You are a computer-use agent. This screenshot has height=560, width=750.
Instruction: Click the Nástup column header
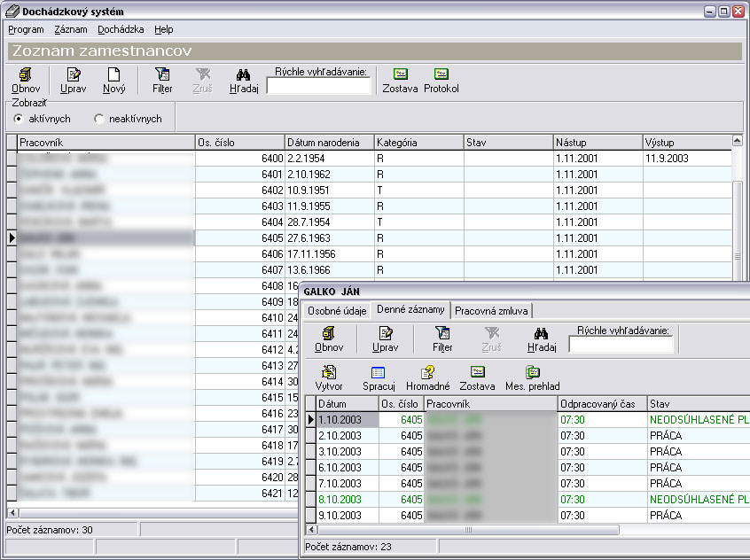coord(598,143)
